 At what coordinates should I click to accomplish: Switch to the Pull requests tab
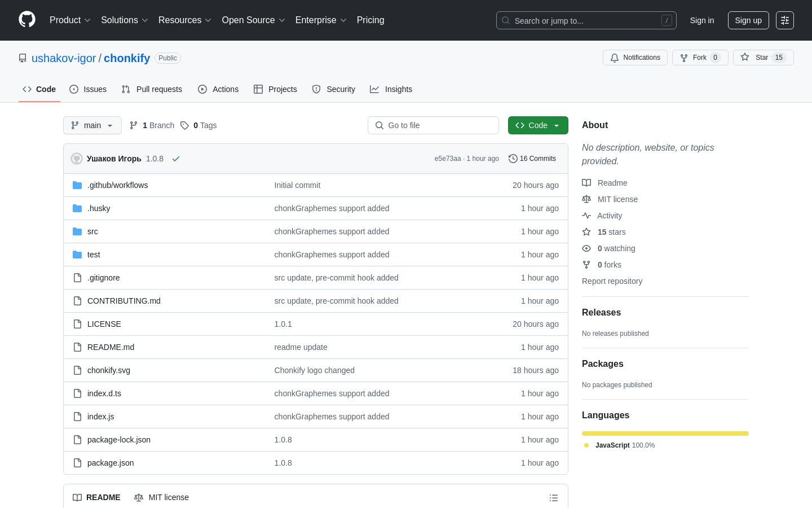[152, 89]
